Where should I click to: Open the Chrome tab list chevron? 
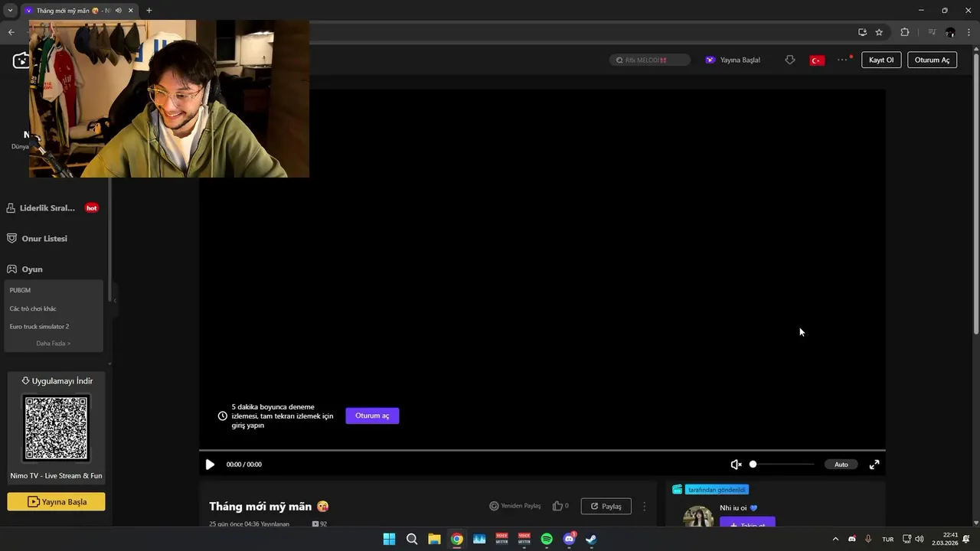pos(10,11)
